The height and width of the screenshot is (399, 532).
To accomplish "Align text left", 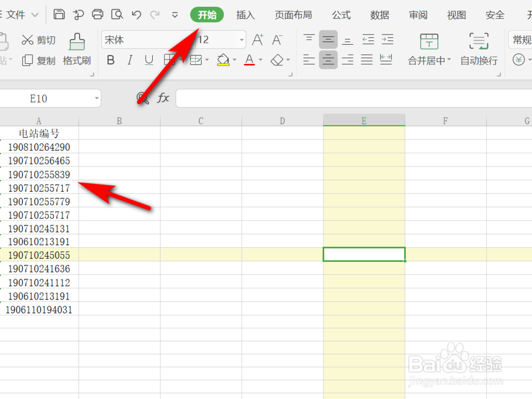I will 309,60.
